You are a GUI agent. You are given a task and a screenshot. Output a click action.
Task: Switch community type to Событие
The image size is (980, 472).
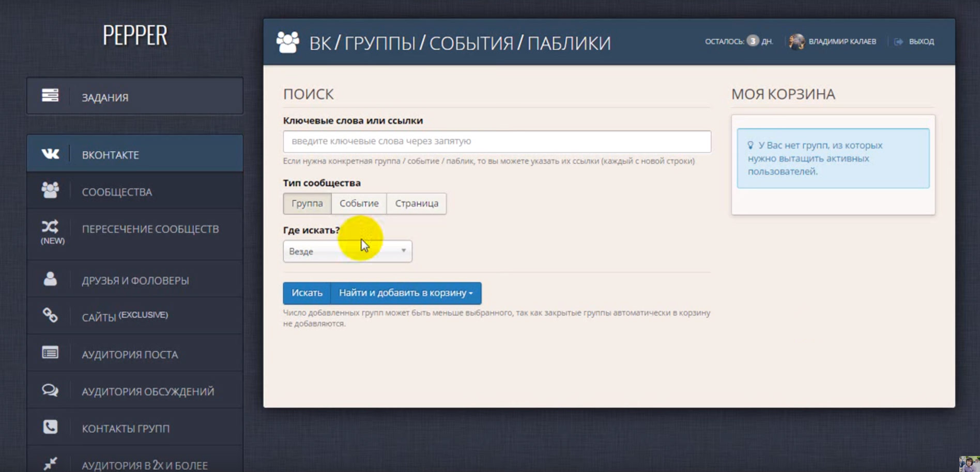tap(359, 203)
